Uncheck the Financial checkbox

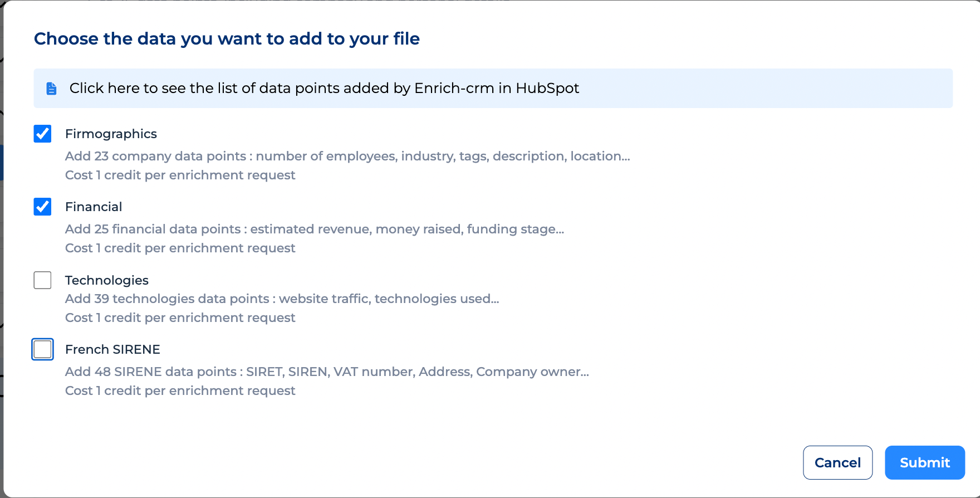pyautogui.click(x=42, y=207)
